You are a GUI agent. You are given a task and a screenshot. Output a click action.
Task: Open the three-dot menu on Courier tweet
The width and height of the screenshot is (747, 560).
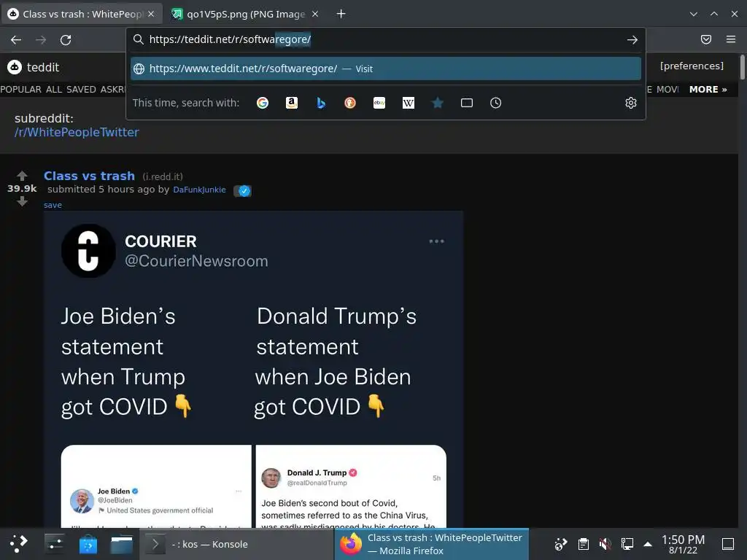436,241
